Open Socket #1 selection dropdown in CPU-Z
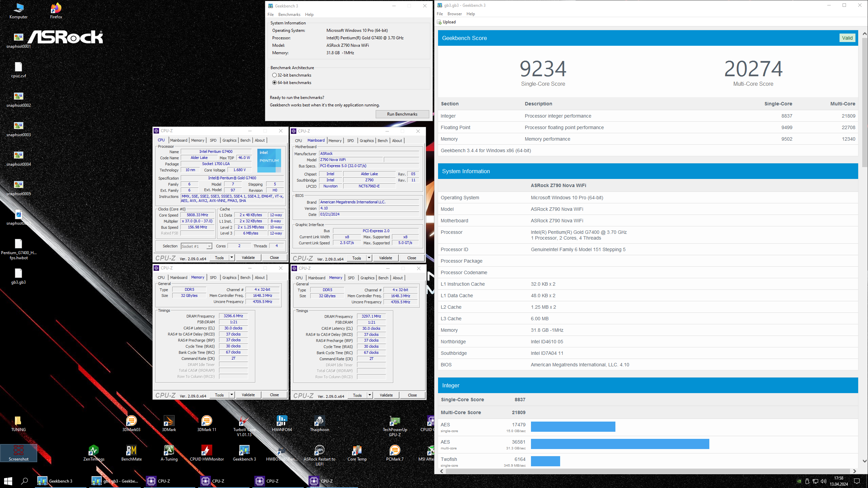This screenshot has height=488, width=868. coord(196,246)
